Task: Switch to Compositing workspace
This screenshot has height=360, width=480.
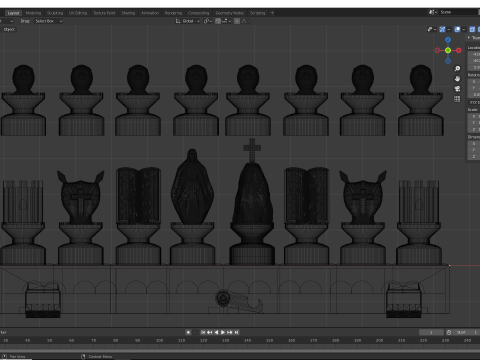Action: (198, 13)
